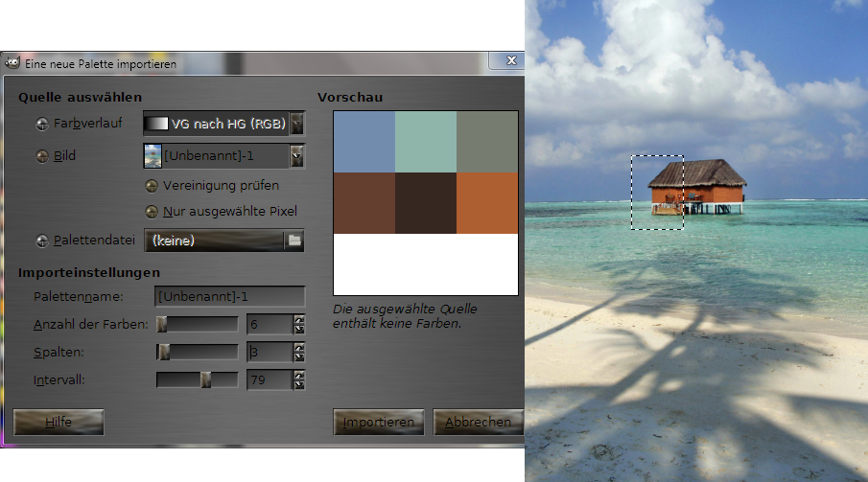Adjust the Intervall slider
This screenshot has height=482, width=868.
pyautogui.click(x=197, y=379)
